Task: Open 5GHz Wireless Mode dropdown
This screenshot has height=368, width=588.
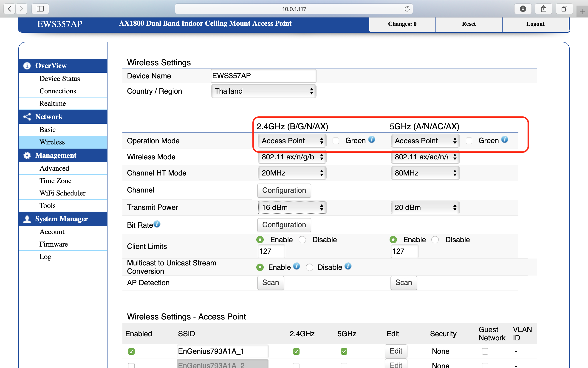Action: (425, 157)
